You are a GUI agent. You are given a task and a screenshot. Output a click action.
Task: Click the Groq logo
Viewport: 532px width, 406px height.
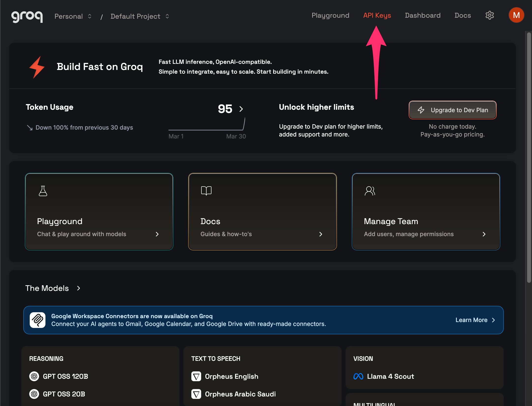[27, 16]
